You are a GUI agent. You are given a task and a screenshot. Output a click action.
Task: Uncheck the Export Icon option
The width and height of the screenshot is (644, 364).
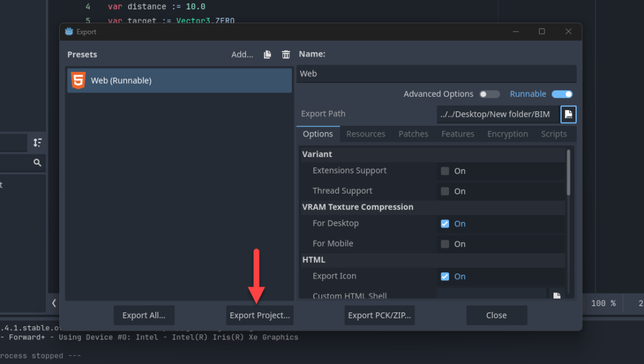[x=445, y=276]
